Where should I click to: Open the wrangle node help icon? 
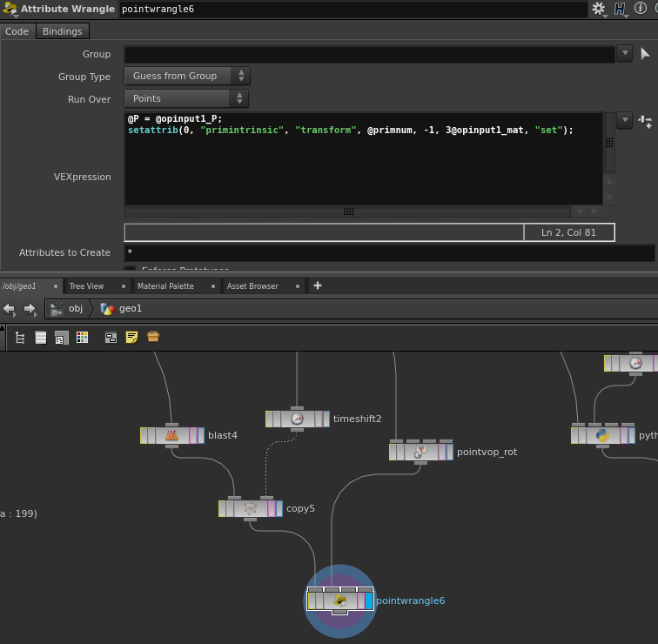(620, 9)
